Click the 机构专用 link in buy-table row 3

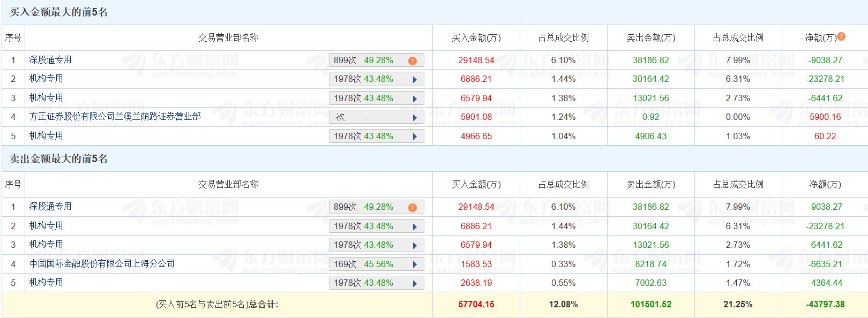pos(46,98)
